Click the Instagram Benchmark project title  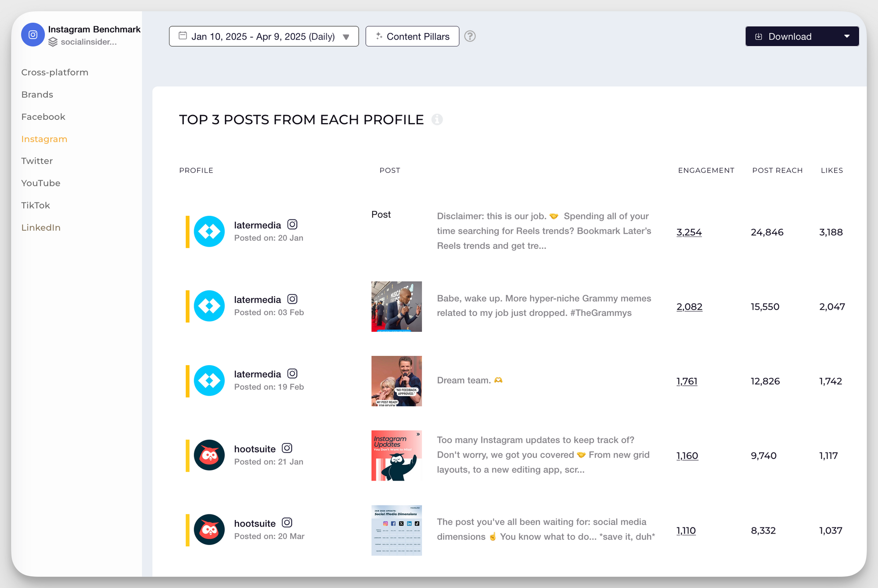pyautogui.click(x=94, y=29)
